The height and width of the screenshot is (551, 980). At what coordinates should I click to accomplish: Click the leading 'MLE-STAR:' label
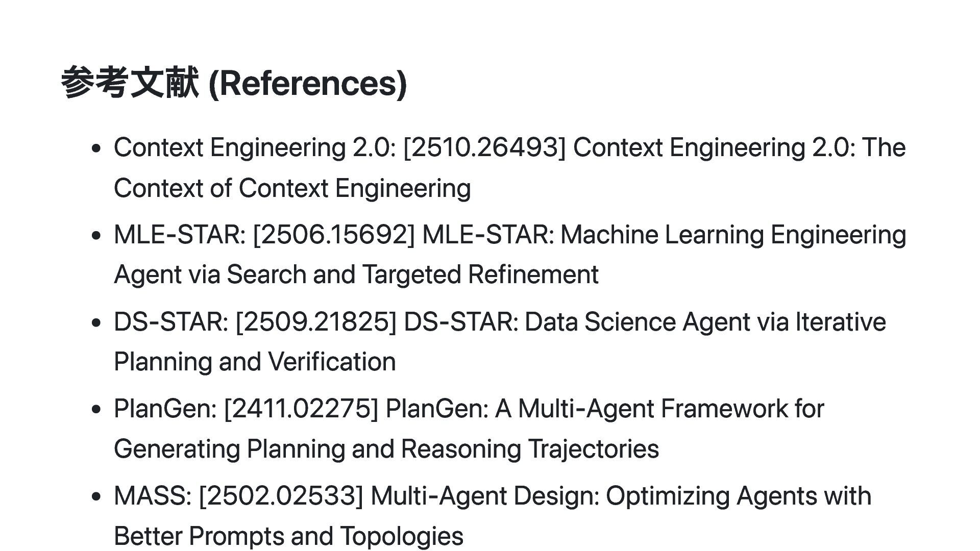180,235
